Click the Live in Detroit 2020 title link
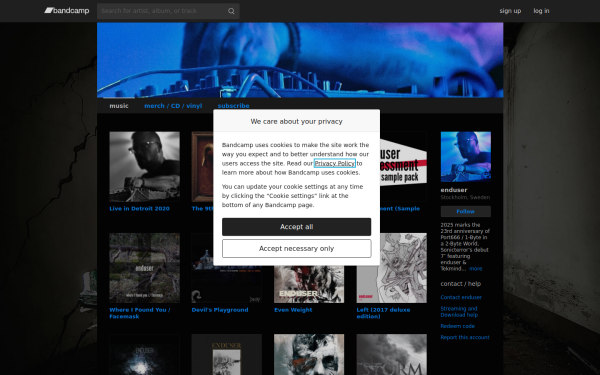Viewport: 600px width, 375px height. pos(139,209)
